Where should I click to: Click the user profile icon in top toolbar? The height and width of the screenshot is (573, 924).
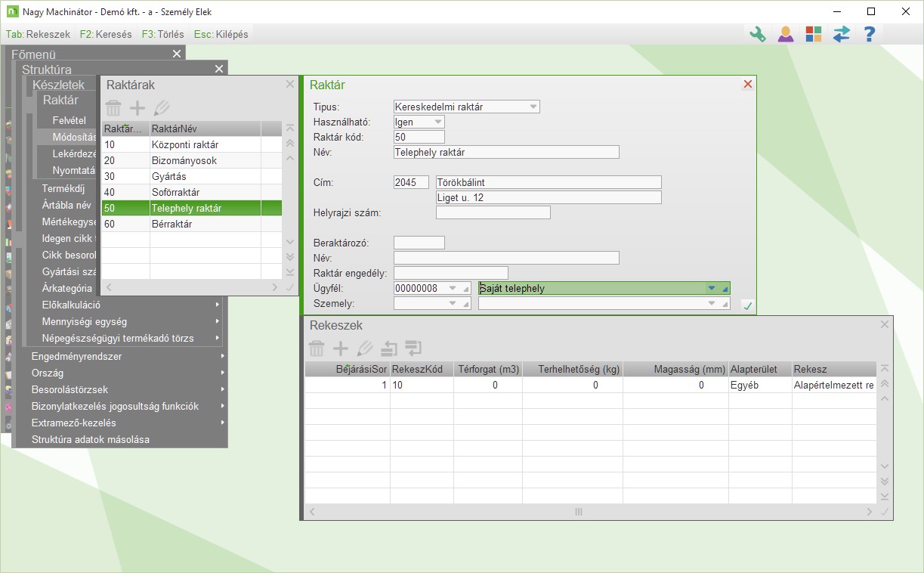pyautogui.click(x=786, y=34)
